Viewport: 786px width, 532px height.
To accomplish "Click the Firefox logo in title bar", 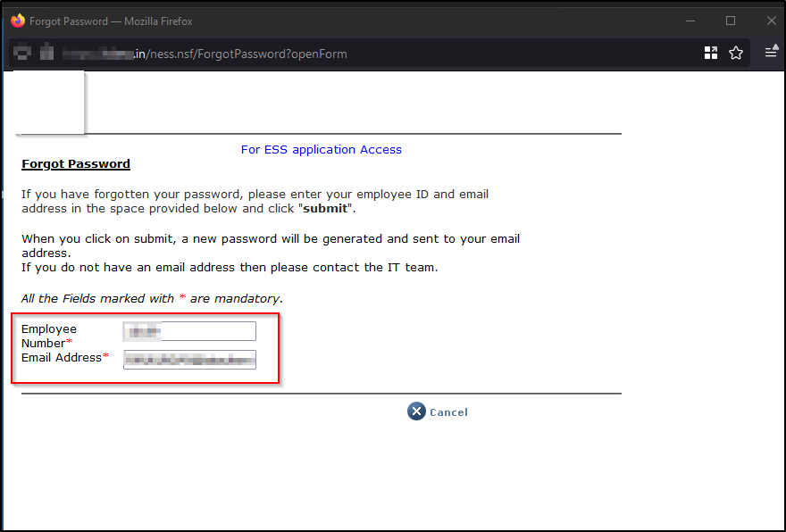I will [18, 21].
